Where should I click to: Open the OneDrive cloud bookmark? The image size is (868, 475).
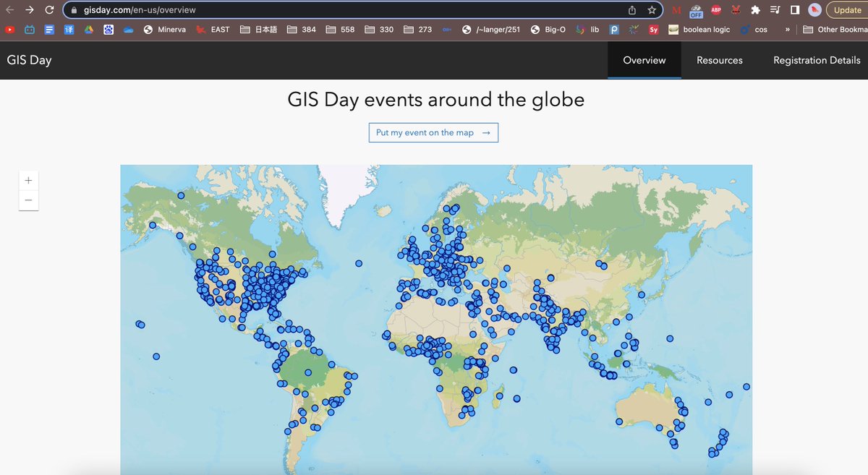click(128, 30)
